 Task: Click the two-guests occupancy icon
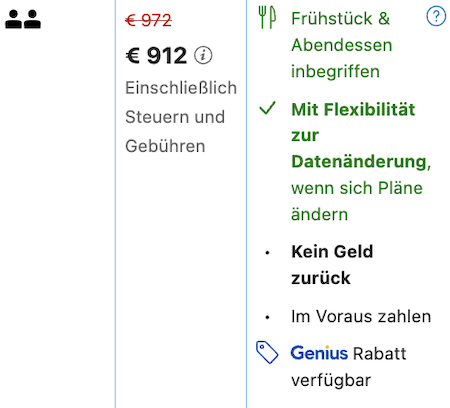click(23, 19)
